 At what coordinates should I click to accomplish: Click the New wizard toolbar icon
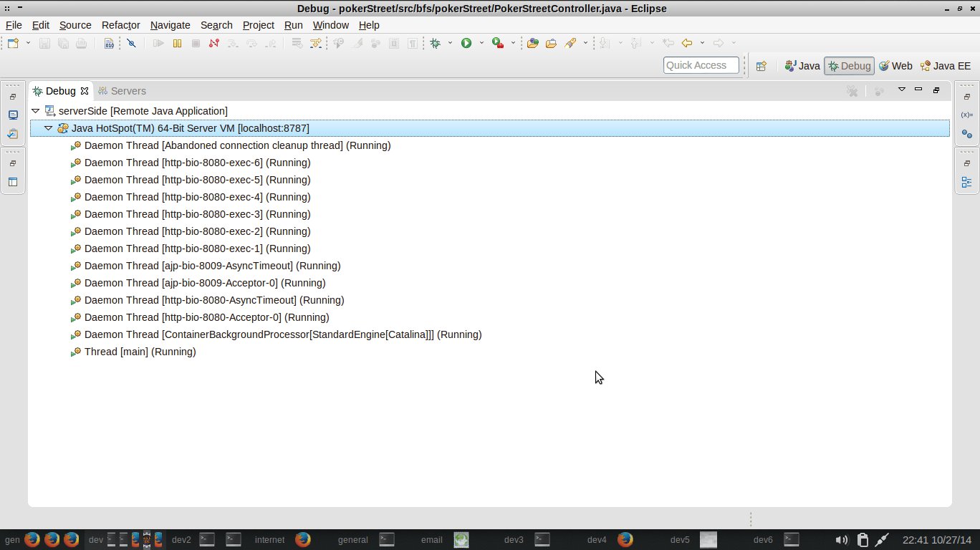coord(14,44)
